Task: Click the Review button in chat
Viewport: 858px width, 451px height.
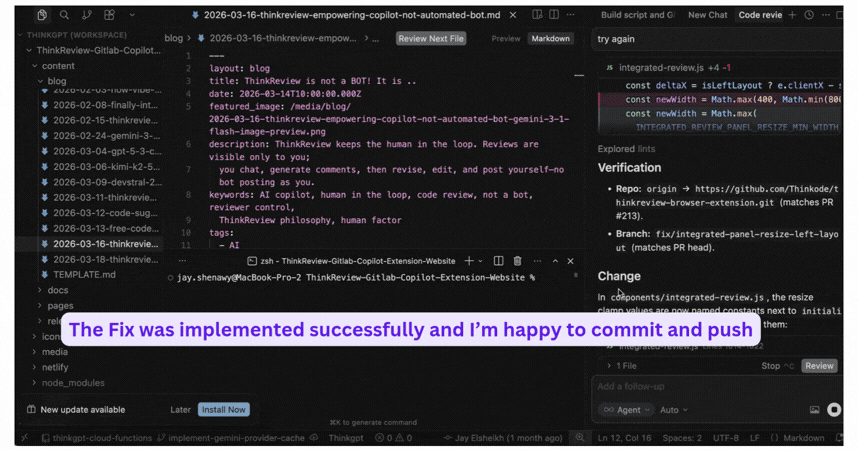Action: [819, 366]
